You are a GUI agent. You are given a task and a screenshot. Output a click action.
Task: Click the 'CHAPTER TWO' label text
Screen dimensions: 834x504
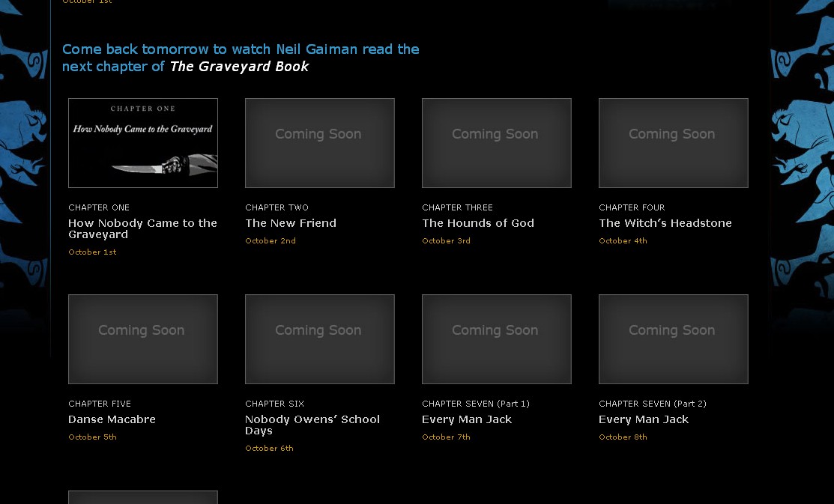(x=277, y=207)
